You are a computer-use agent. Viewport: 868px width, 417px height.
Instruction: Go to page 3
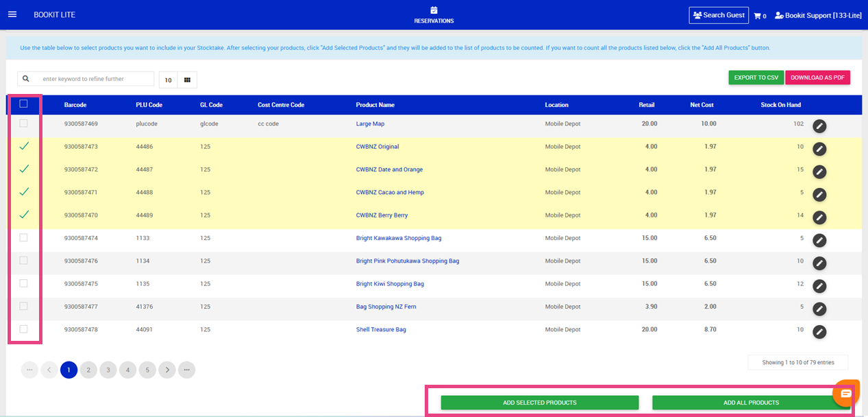click(x=108, y=370)
